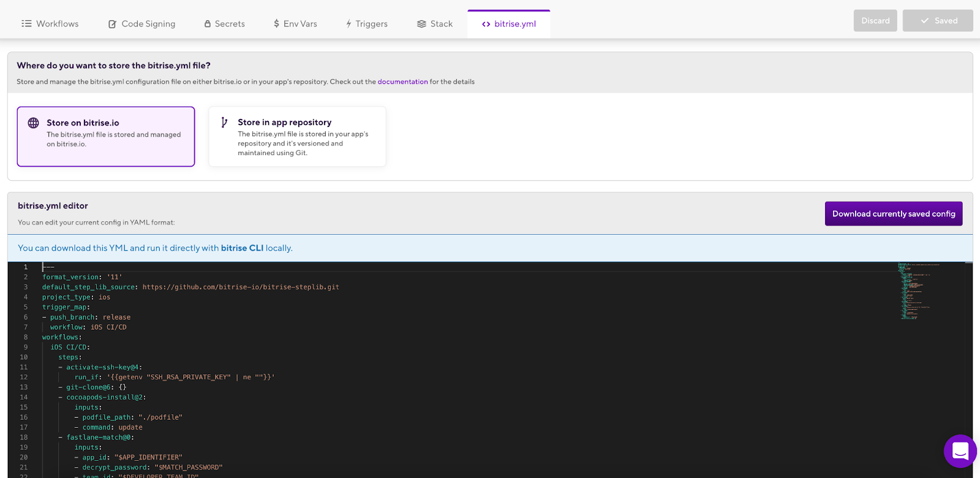Open the documentation link
Screen dimensions: 980x478
pyautogui.click(x=402, y=82)
